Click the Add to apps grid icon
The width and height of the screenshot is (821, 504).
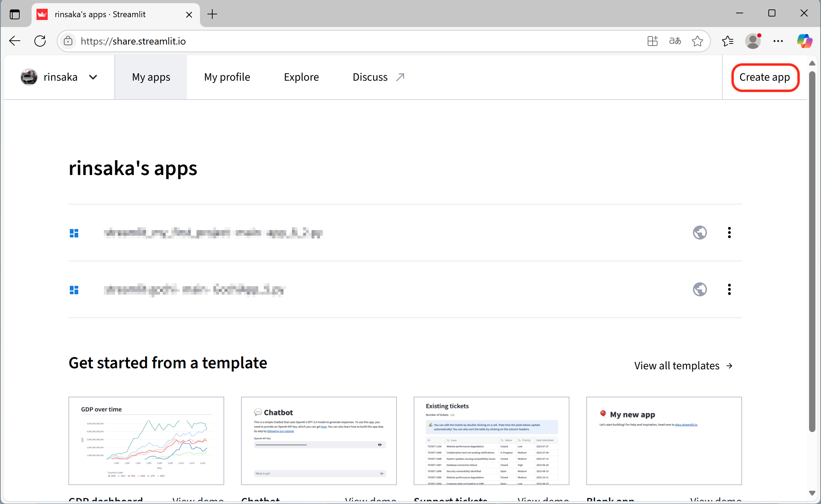pyautogui.click(x=653, y=41)
